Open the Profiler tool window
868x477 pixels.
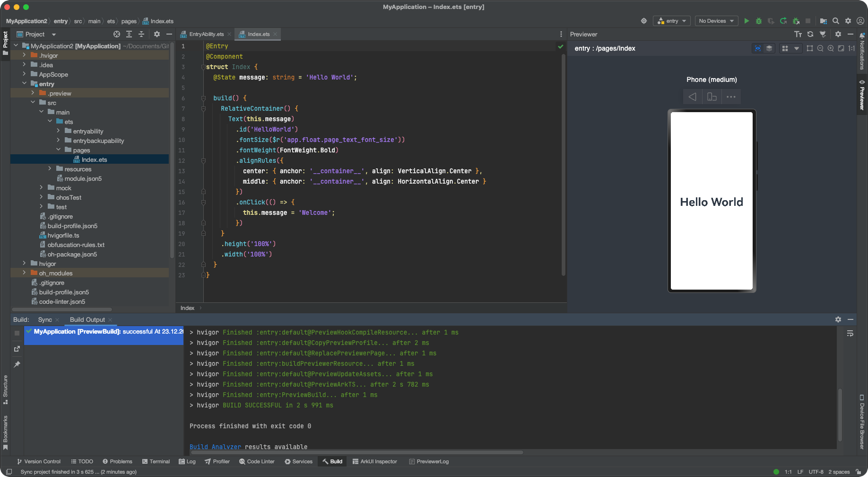point(217,461)
